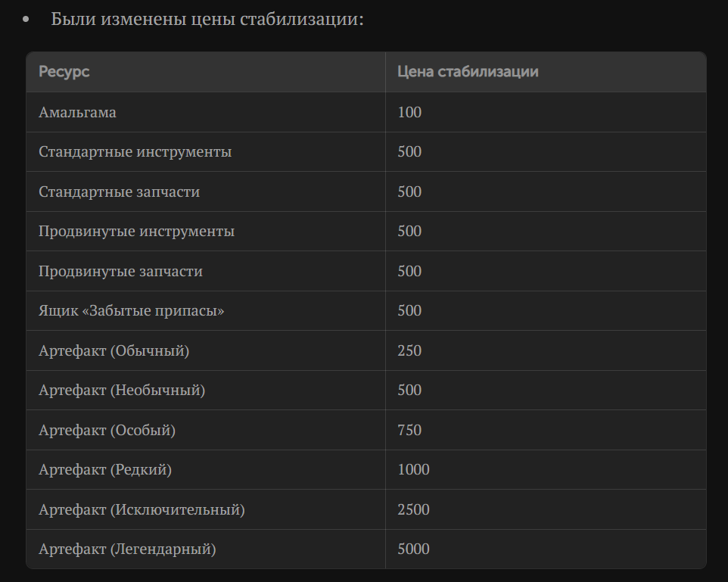Image resolution: width=728 pixels, height=582 pixels.
Task: Select the 'Артефакт (Редкий)' cell
Action: pyautogui.click(x=105, y=469)
